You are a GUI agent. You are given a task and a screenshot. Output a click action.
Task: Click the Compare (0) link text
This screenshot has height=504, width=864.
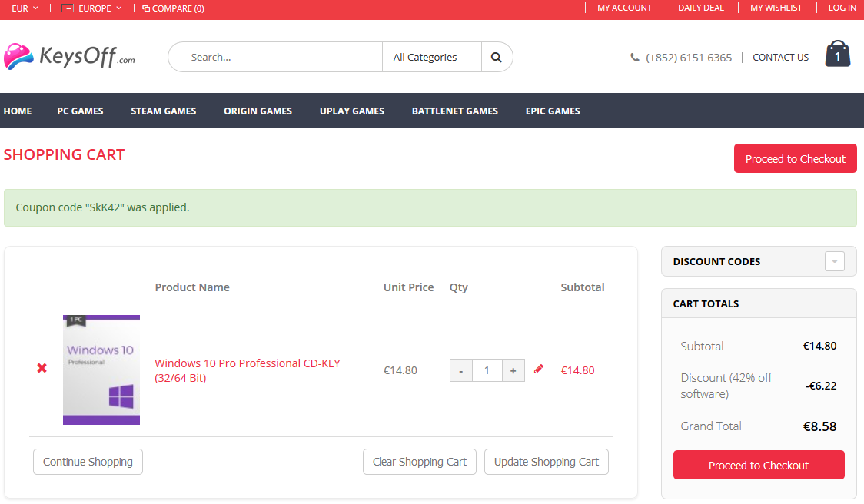pyautogui.click(x=178, y=8)
